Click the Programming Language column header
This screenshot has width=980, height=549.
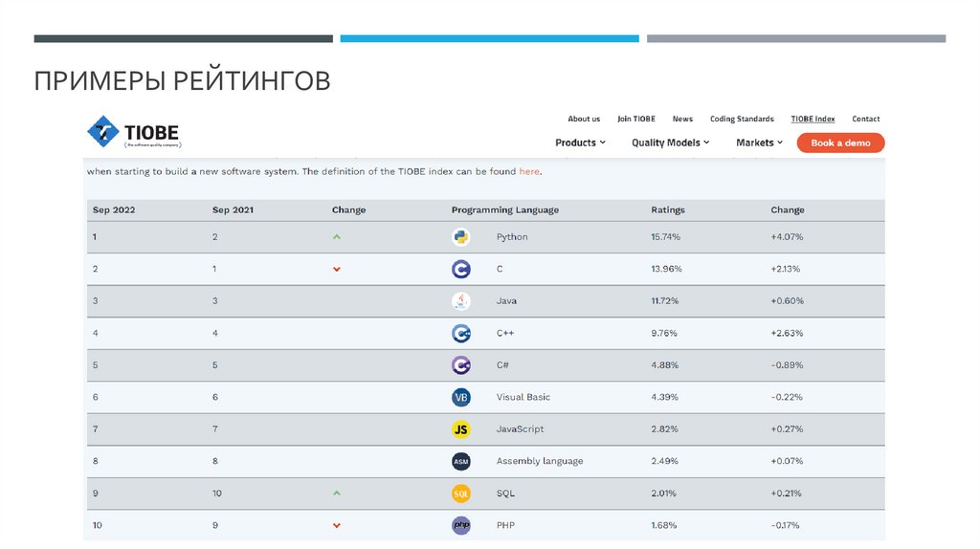click(505, 209)
